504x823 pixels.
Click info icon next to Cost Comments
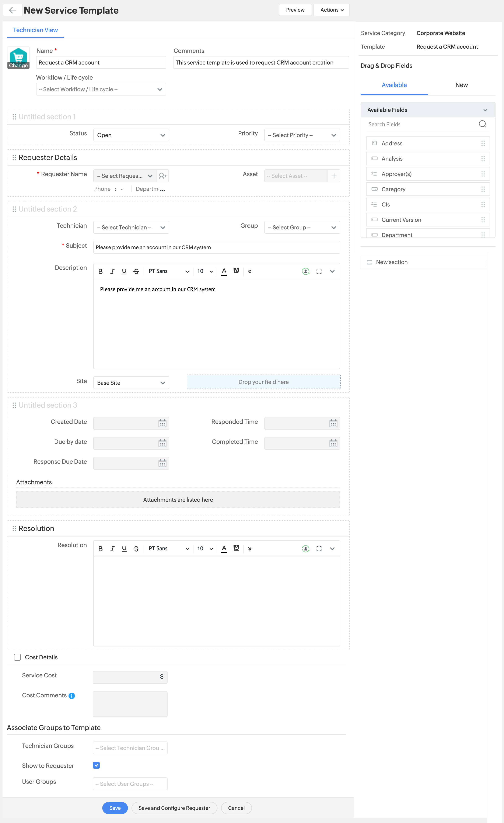coord(71,696)
